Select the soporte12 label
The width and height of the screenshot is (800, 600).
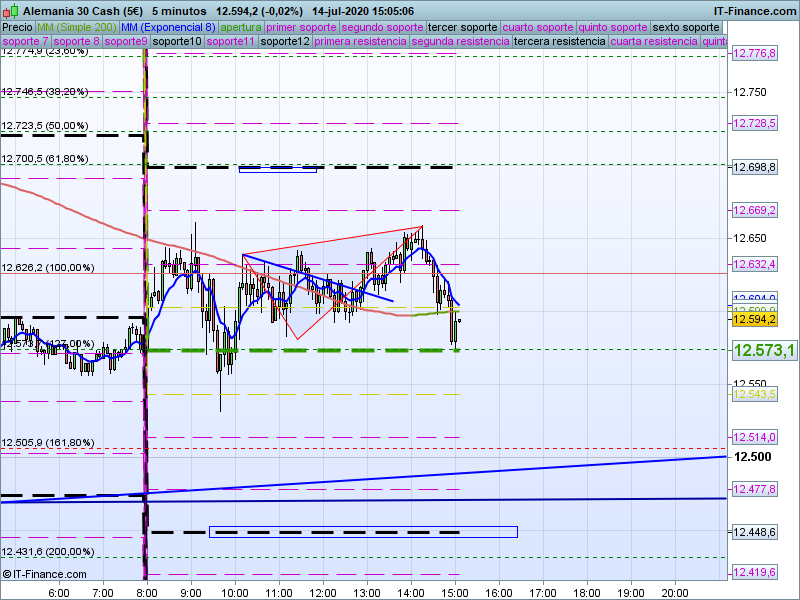pyautogui.click(x=285, y=41)
